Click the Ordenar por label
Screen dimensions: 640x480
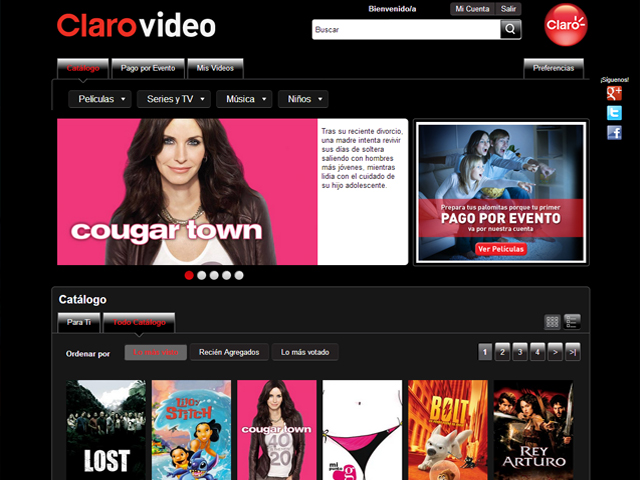tap(88, 354)
